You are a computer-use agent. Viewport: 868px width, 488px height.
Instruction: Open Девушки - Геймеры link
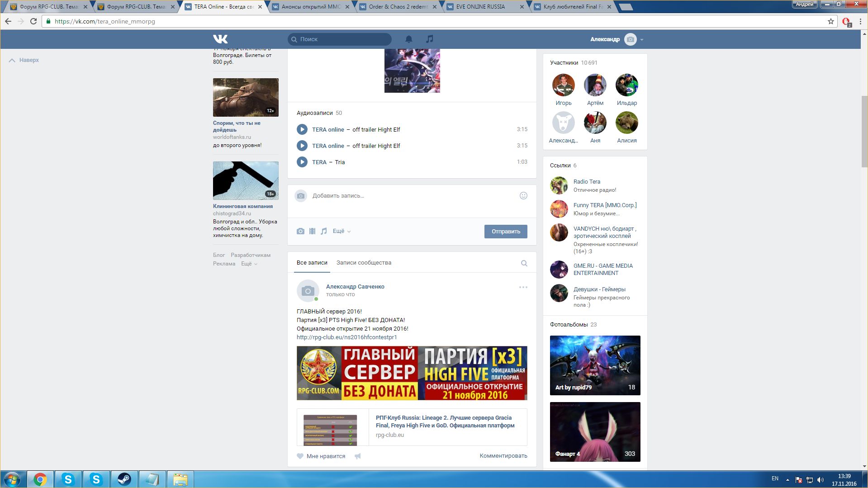(599, 289)
